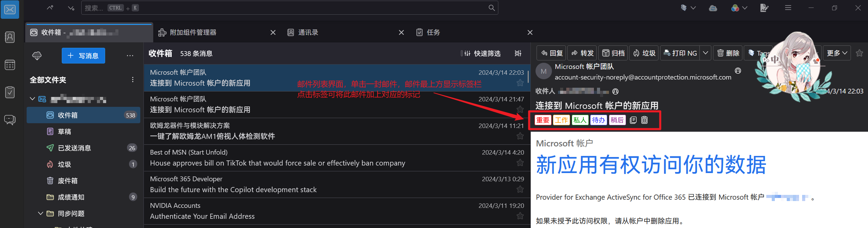Click the document pen icon
This screenshot has width=868, height=228.
(764, 8)
